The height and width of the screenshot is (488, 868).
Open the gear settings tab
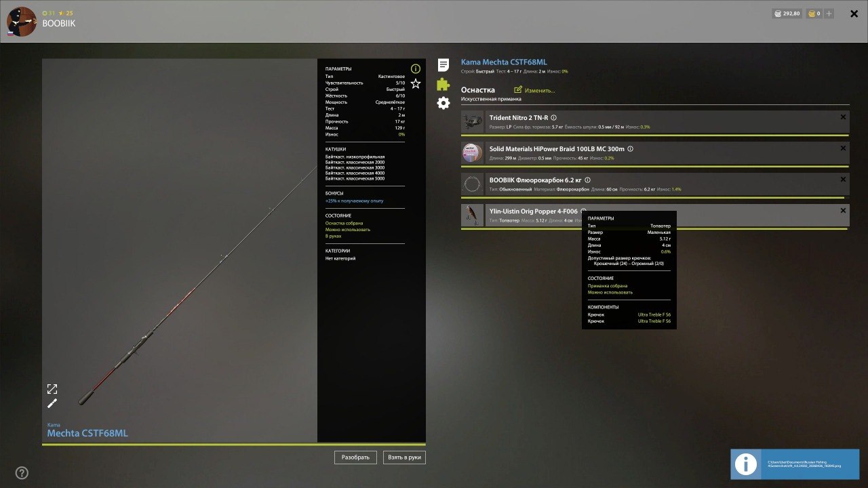[443, 103]
